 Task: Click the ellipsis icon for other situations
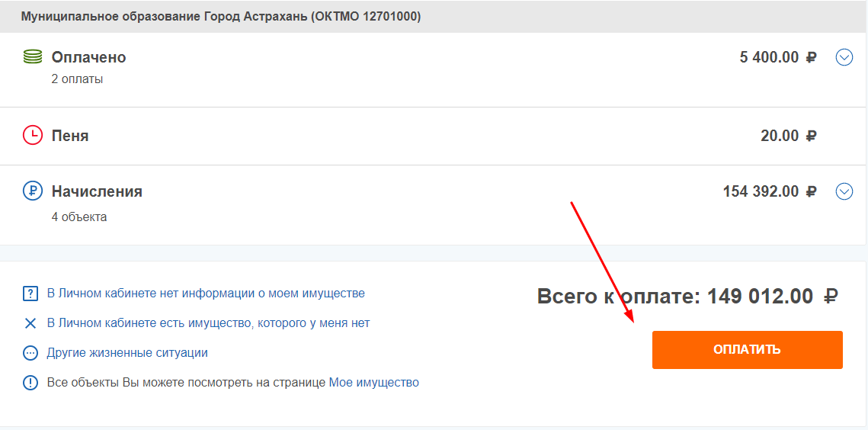(x=30, y=353)
